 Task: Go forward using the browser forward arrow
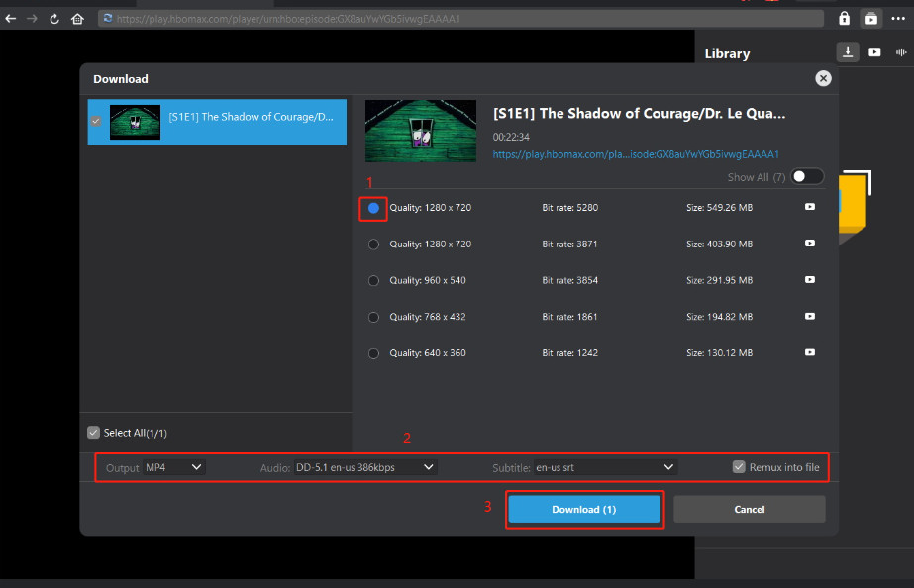[x=32, y=19]
